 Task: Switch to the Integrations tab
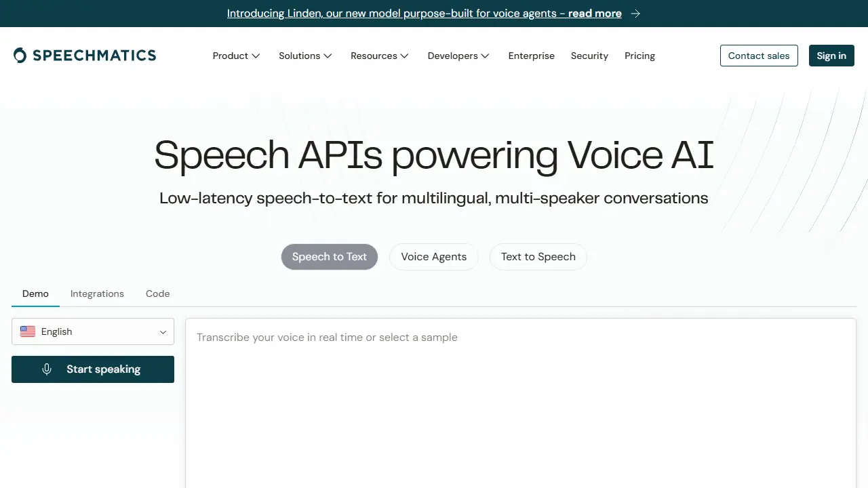tap(97, 293)
